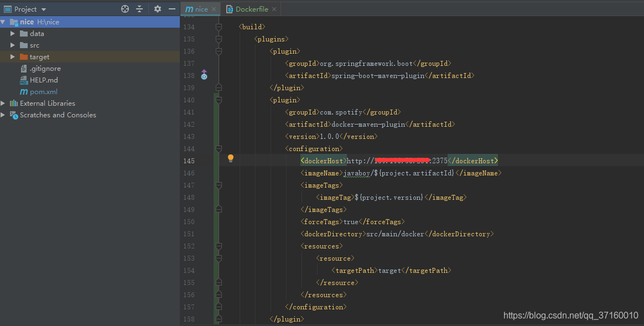Click the collapse all icon in Project panel
This screenshot has height=326, width=644.
139,9
